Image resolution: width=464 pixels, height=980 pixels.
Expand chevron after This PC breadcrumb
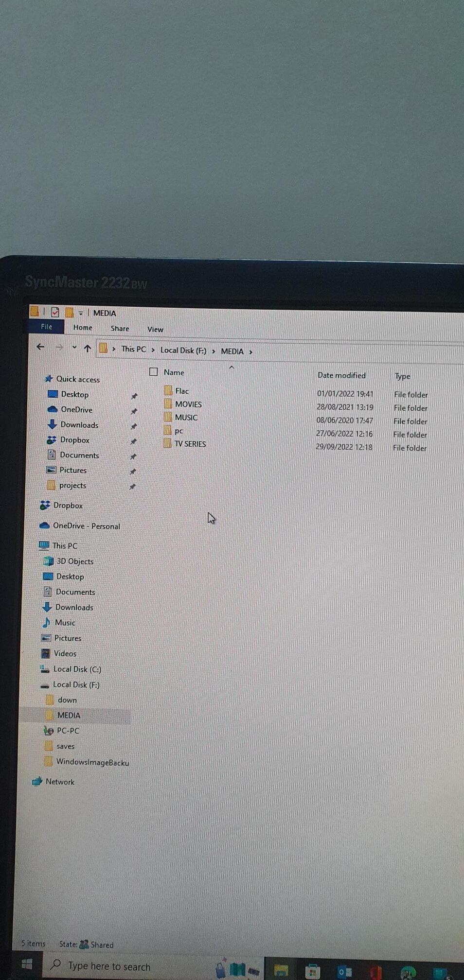point(153,350)
